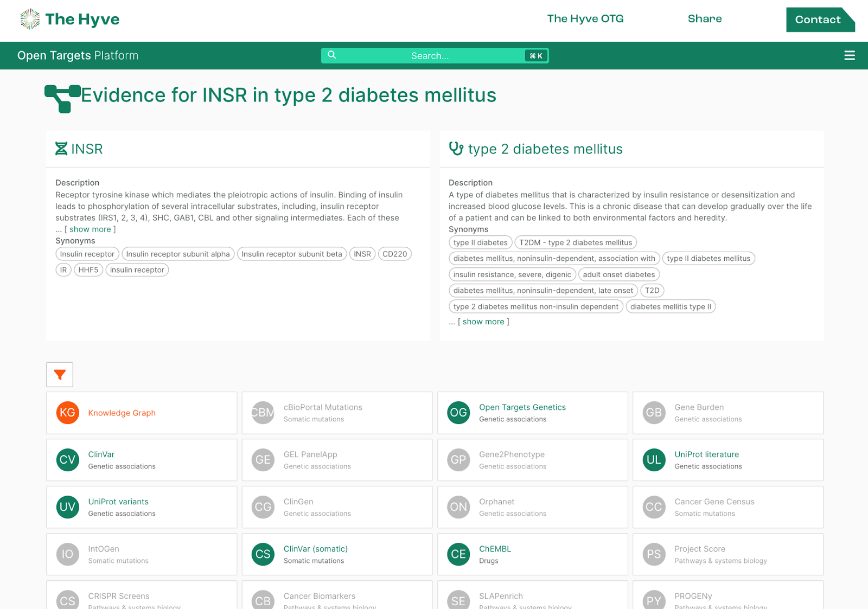
Task: Select the GP Gene2Phenotype badge
Action: coord(458,460)
